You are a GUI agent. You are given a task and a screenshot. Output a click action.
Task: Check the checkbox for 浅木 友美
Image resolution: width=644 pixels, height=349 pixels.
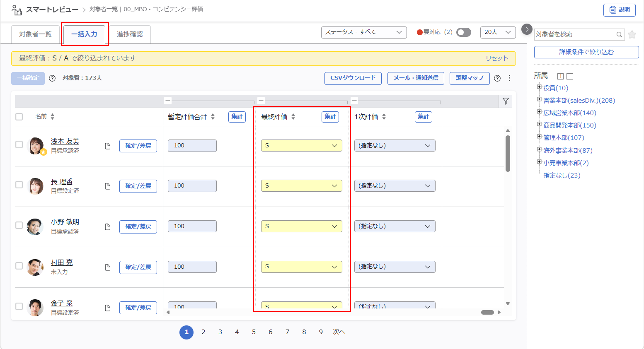[x=19, y=144]
